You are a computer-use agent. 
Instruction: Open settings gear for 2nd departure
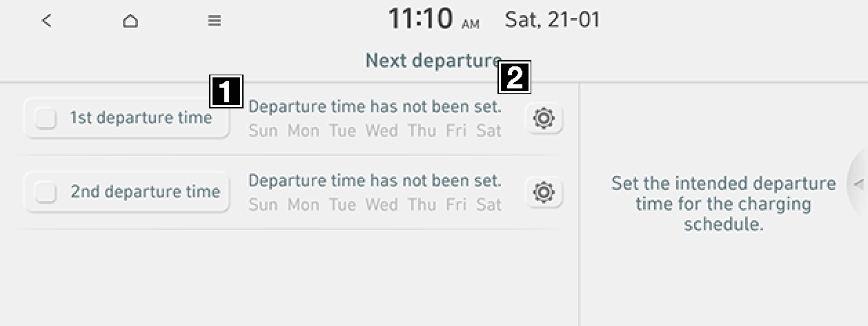[544, 192]
